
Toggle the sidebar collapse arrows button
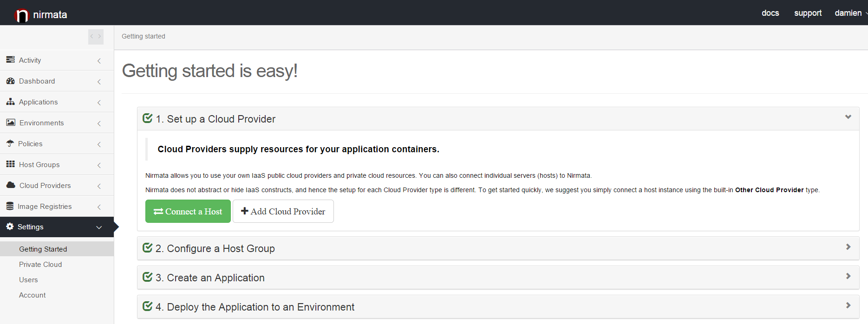click(x=96, y=37)
